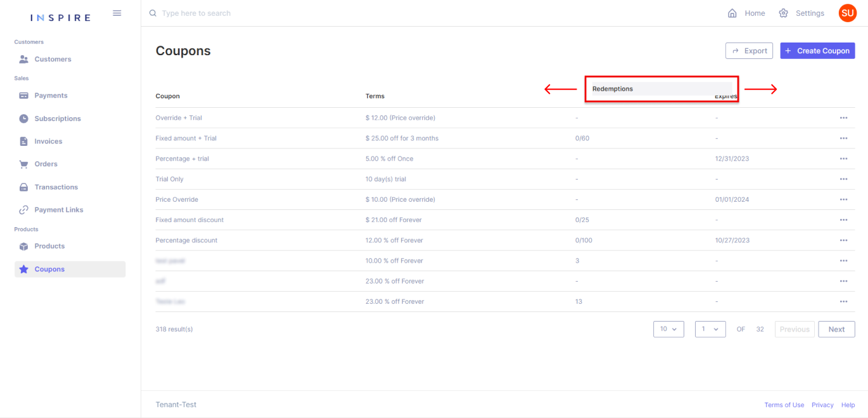Click the search magnifier icon
Viewport: 868px width, 418px height.
coord(153,13)
